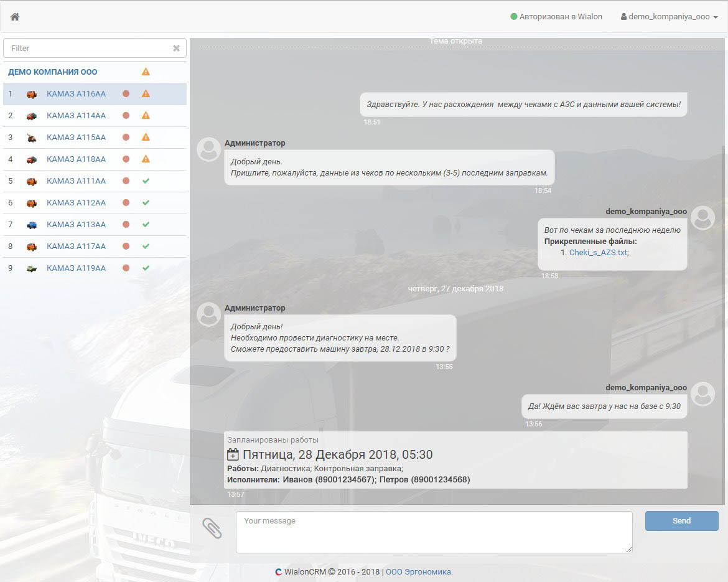This screenshot has width=728, height=582.
Task: Open ООО Эргономика footer link
Action: [419, 572]
